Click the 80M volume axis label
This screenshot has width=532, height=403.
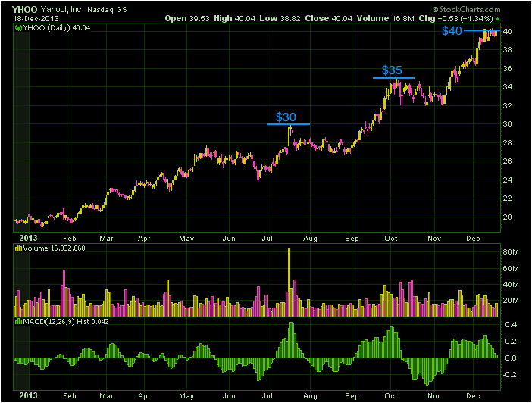(x=511, y=252)
